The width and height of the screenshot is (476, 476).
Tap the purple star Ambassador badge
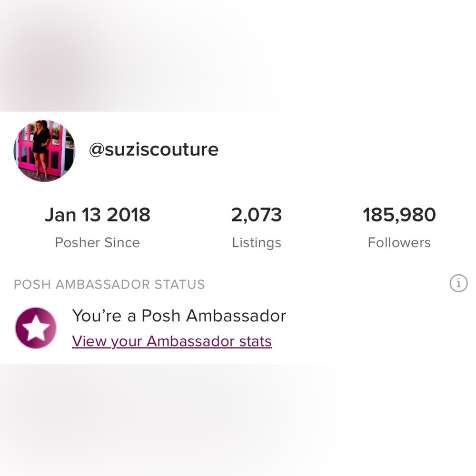pyautogui.click(x=36, y=328)
